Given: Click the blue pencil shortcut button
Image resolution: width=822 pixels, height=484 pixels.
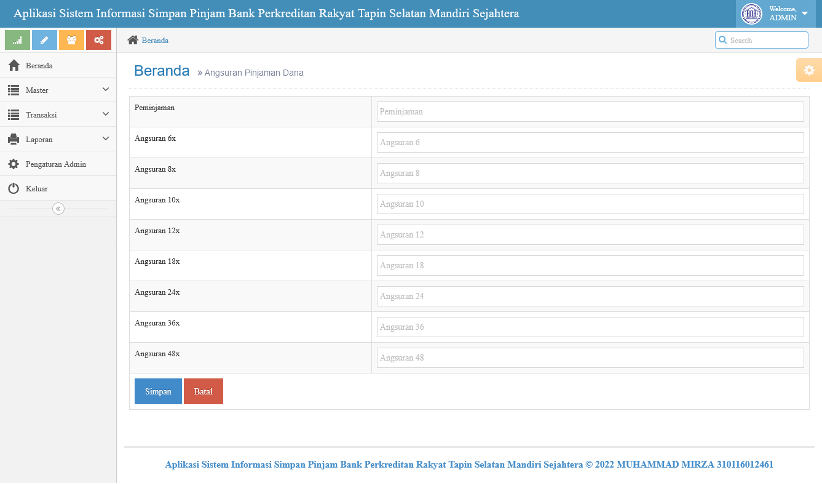Looking at the screenshot, I should click(45, 40).
